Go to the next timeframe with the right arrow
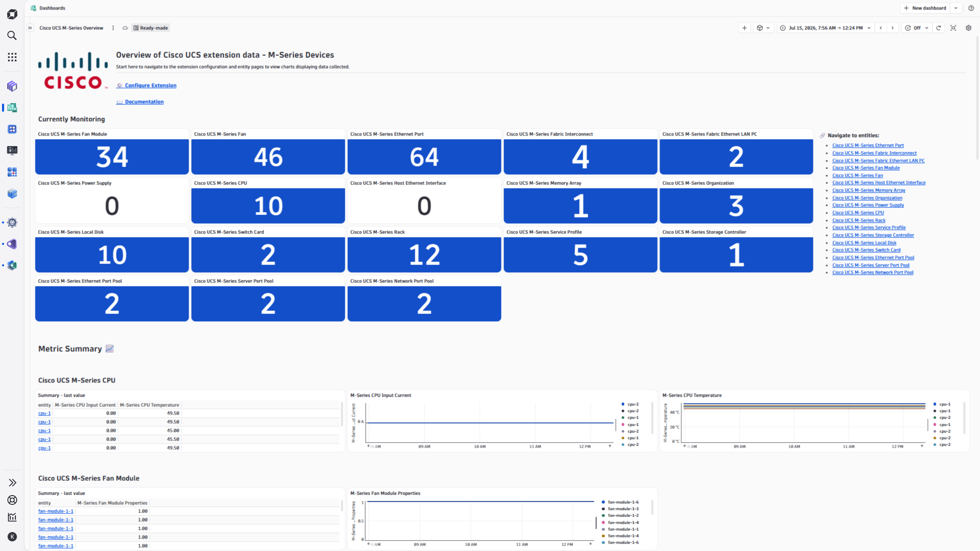 coord(892,28)
